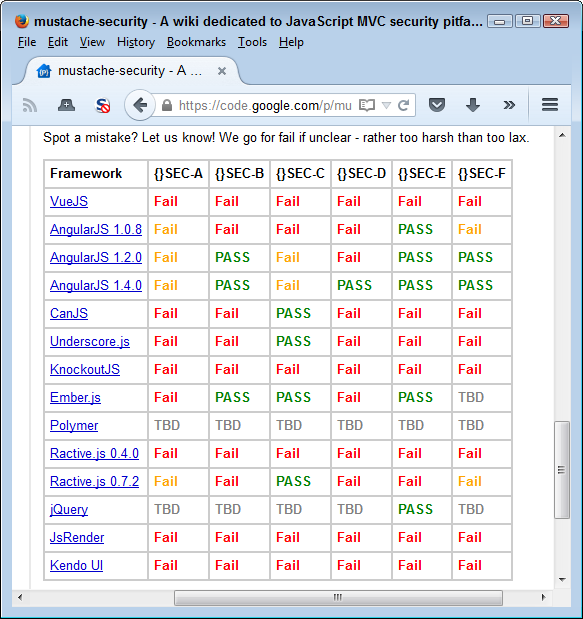Screen dimensions: 583x619
Task: Click the {}SEC-C column header
Action: 300,173
